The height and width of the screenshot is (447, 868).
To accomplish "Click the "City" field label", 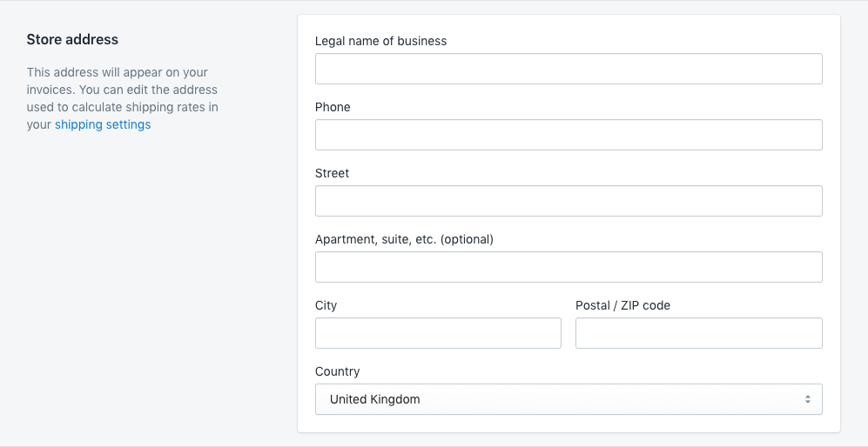I will click(326, 305).
